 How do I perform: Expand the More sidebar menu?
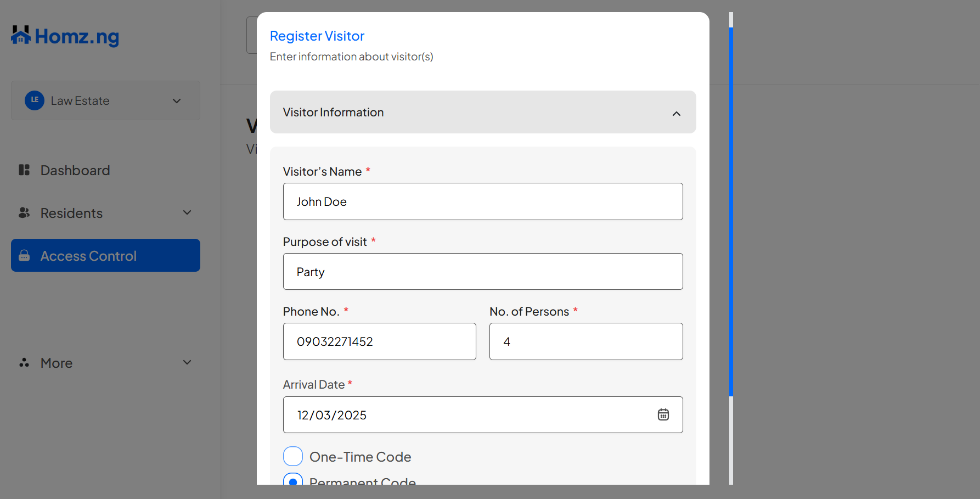pyautogui.click(x=187, y=362)
